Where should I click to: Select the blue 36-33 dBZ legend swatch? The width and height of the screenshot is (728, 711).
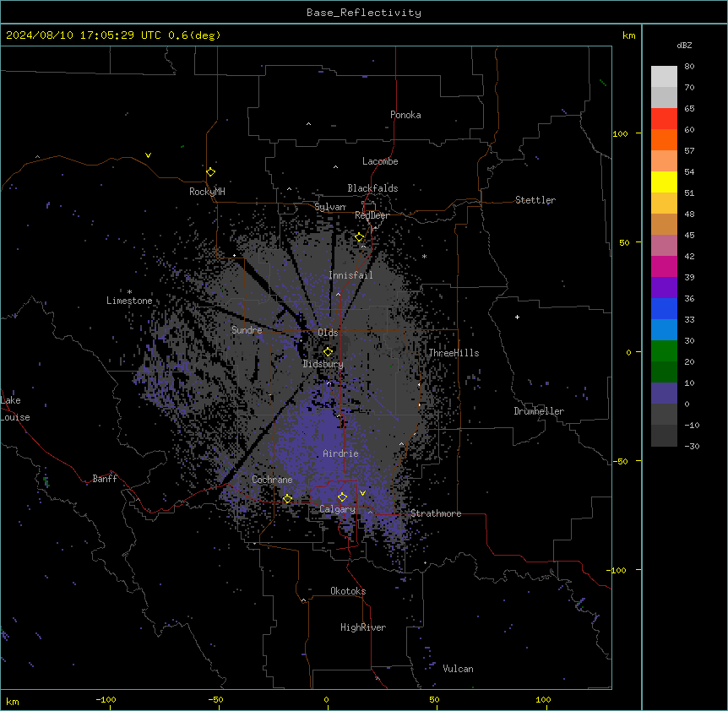[x=664, y=308]
